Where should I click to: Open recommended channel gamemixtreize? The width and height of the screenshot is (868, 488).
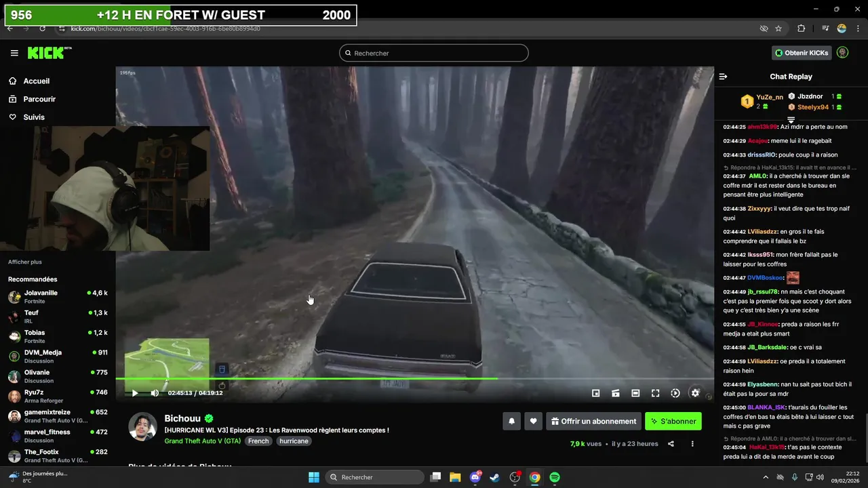tap(58, 416)
